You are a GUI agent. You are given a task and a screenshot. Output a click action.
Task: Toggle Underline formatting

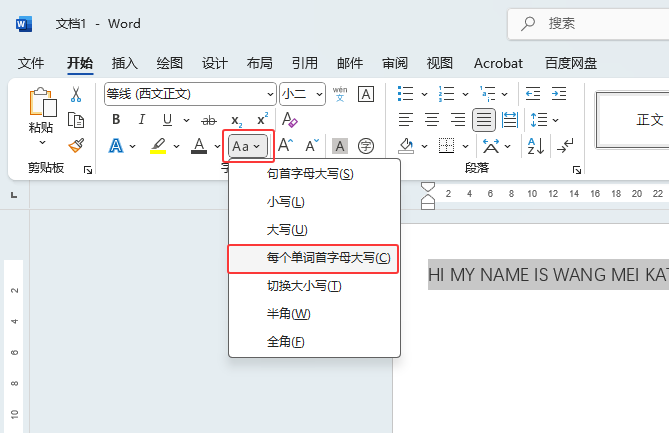coord(167,119)
